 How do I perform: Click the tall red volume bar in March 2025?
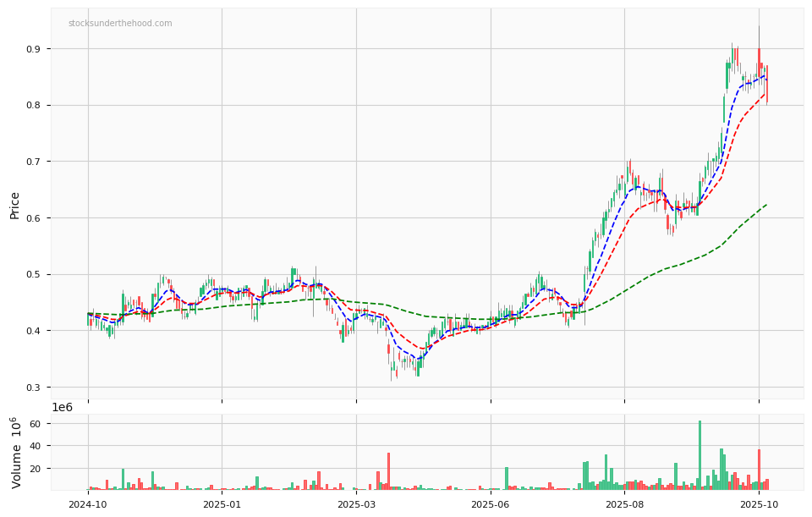pos(388,472)
